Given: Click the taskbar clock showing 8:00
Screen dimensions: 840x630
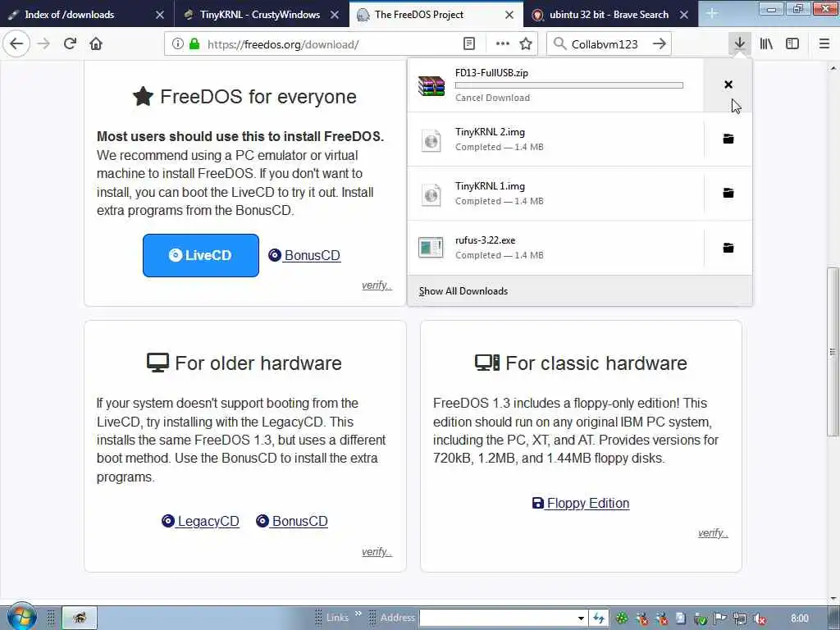Looking at the screenshot, I should pyautogui.click(x=799, y=619).
